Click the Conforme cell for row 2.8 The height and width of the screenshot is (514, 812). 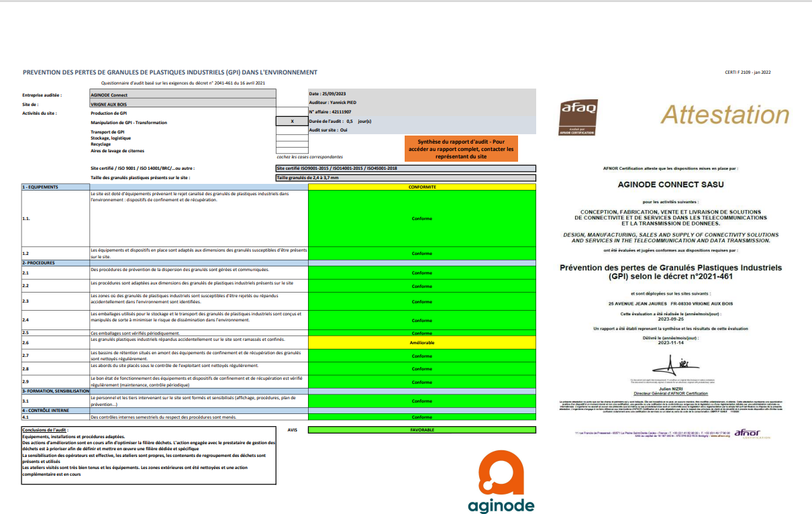(x=422, y=369)
